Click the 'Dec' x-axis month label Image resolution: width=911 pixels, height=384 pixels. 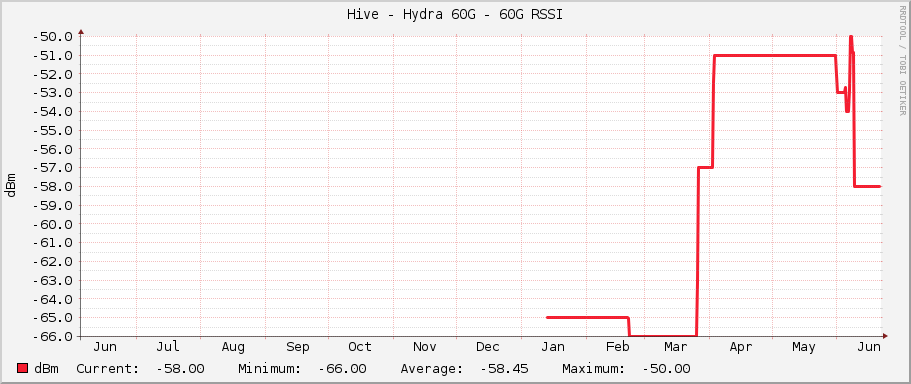coord(487,347)
